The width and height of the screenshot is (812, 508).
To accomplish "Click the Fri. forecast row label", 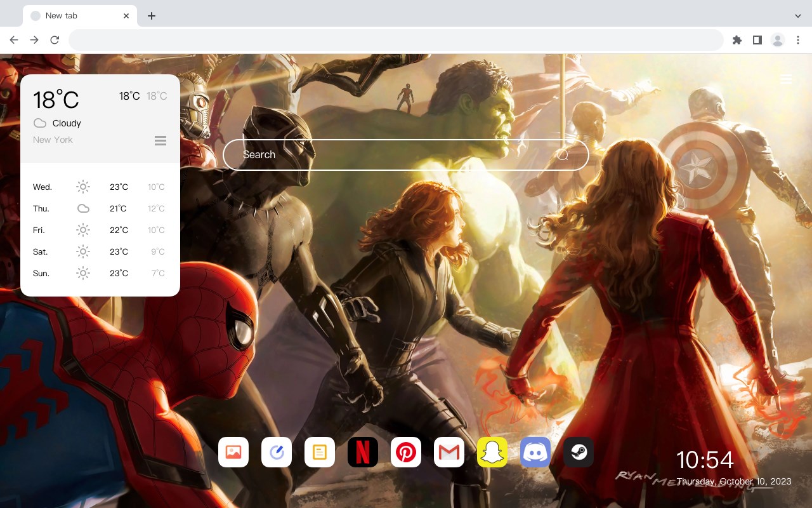I will pyautogui.click(x=39, y=230).
